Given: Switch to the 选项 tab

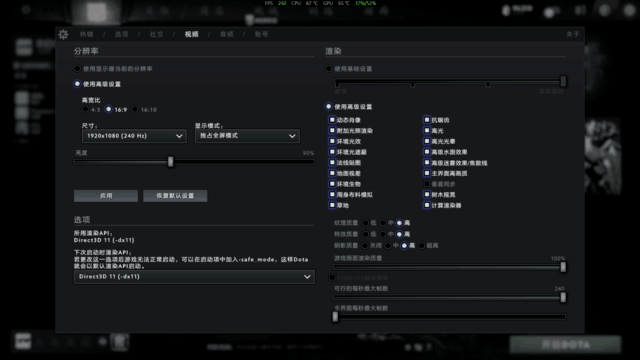Looking at the screenshot, I should pyautogui.click(x=122, y=34).
